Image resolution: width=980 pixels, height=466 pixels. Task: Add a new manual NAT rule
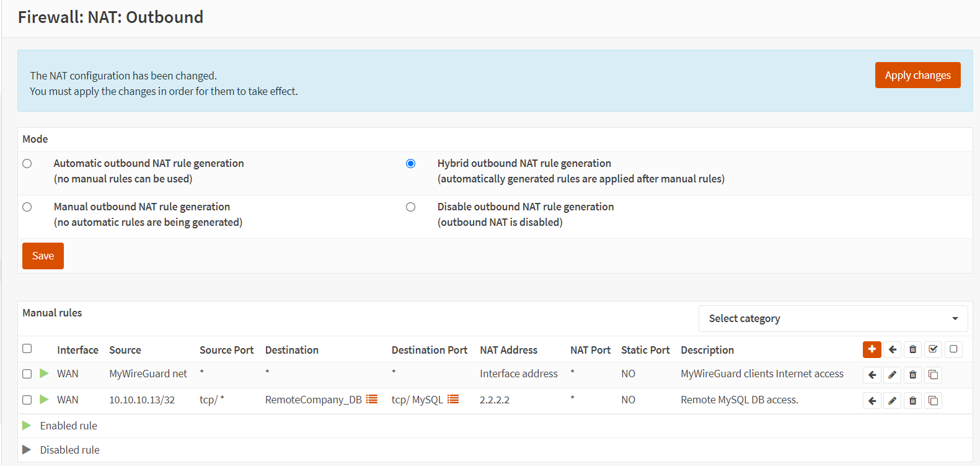coord(872,349)
